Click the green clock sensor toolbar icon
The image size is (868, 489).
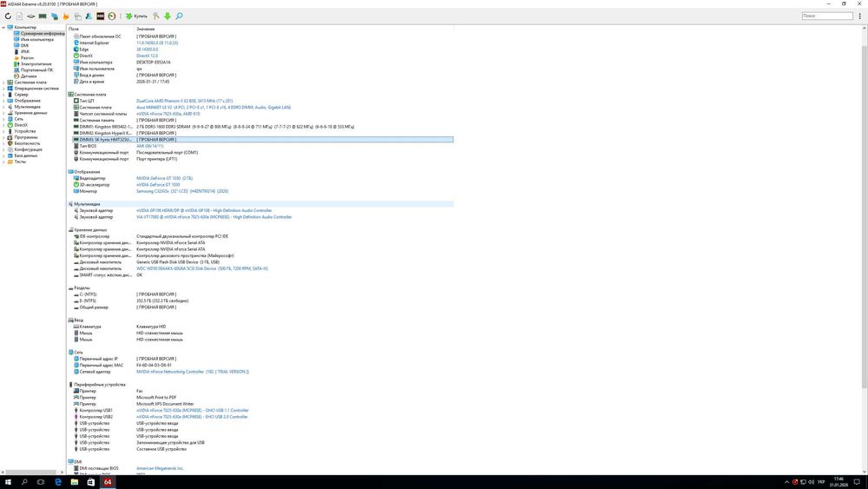point(112,16)
